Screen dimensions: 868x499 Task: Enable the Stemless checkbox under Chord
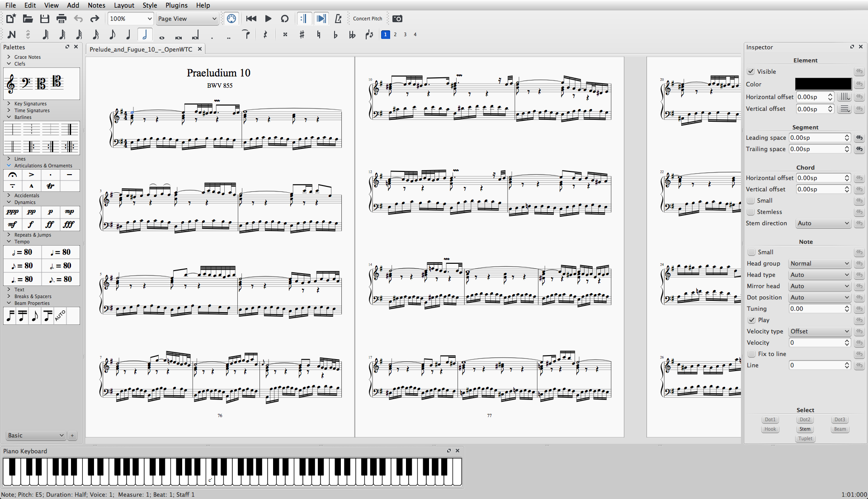[751, 212]
